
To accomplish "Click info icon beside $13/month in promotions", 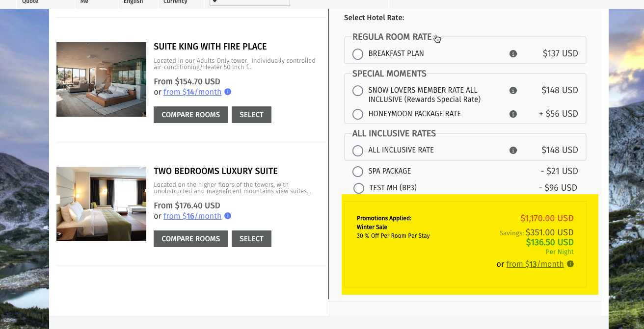I will tap(570, 264).
